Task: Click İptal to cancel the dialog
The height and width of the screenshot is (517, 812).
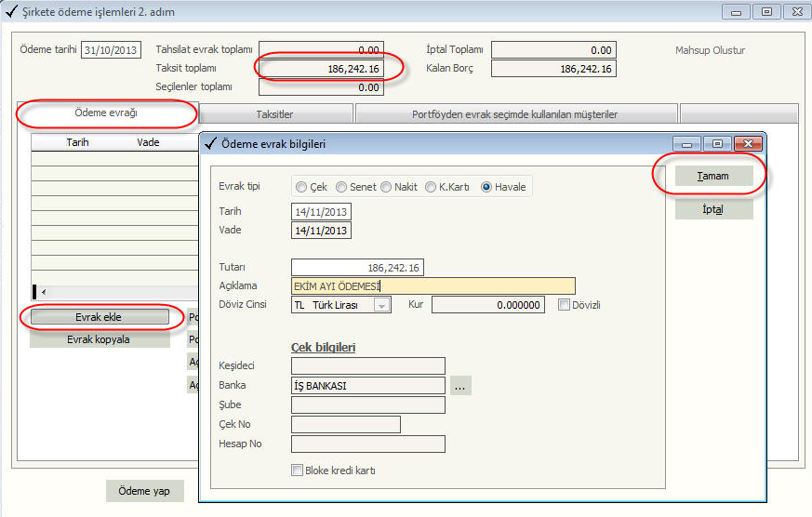Action: [x=713, y=209]
